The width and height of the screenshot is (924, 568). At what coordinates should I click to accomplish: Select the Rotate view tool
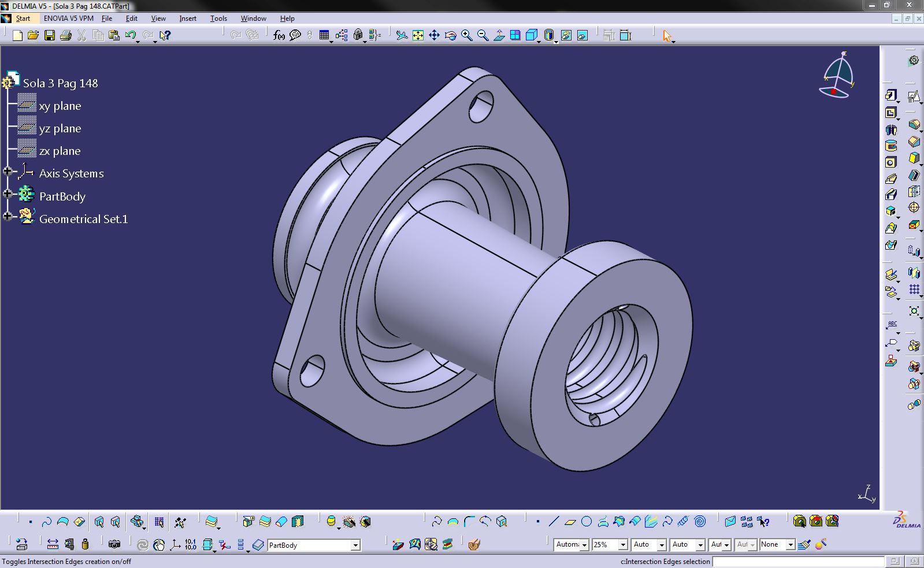pos(450,36)
